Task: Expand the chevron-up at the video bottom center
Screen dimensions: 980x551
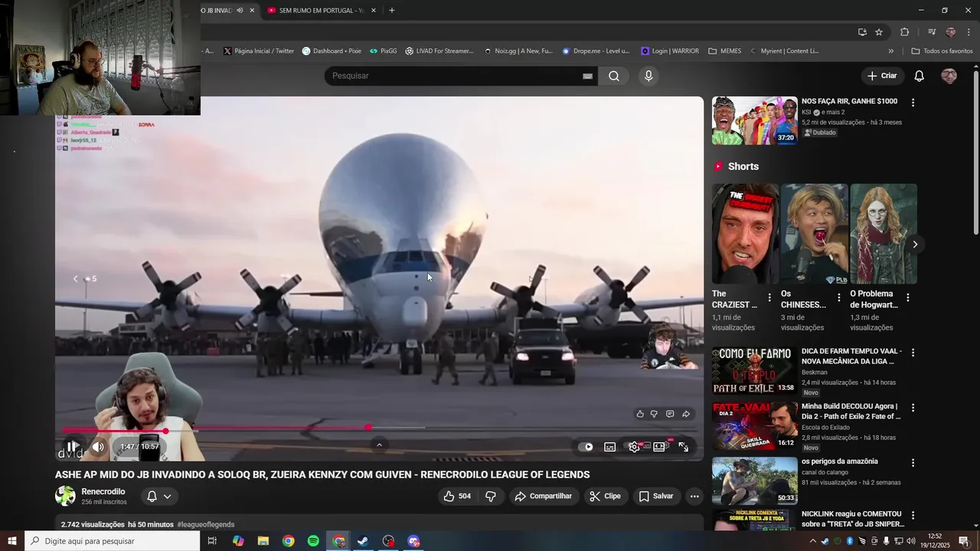Action: [x=379, y=445]
